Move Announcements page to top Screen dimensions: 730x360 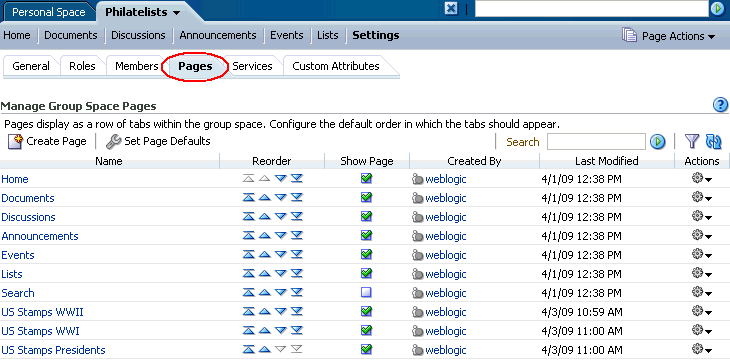[249, 236]
